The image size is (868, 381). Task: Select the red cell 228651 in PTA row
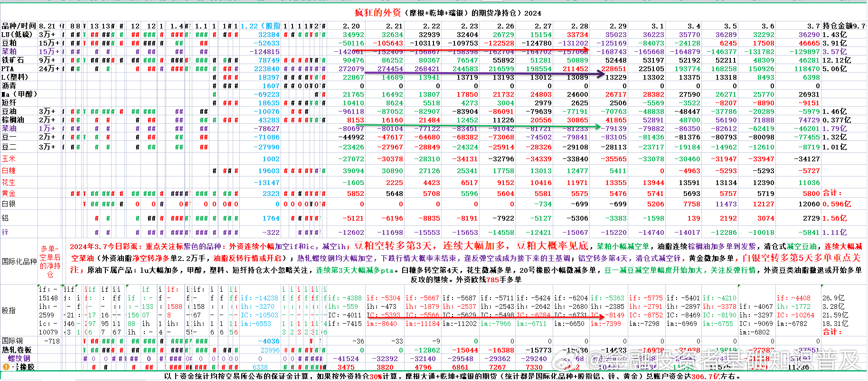tap(613, 69)
